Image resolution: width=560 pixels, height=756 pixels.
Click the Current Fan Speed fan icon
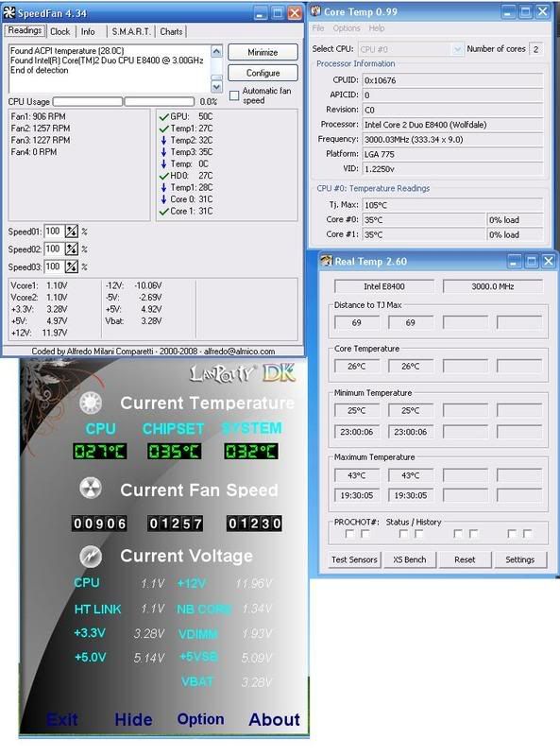(91, 489)
